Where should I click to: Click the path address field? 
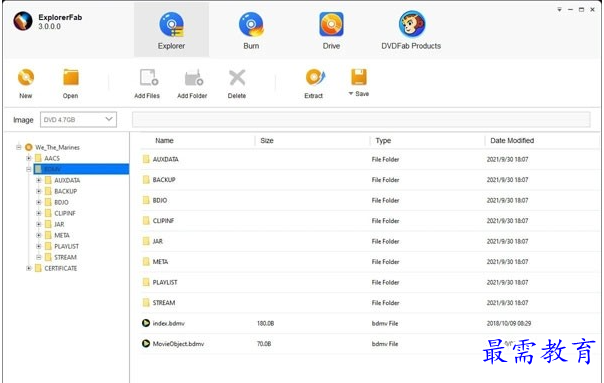[361, 119]
